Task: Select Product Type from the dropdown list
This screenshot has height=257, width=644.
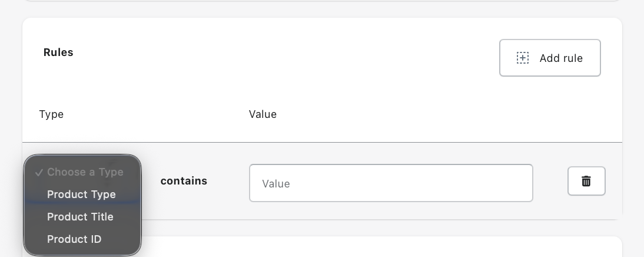Action: click(82, 195)
